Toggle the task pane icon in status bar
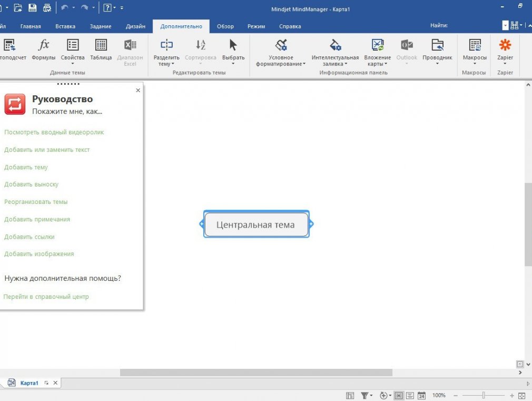This screenshot has width=532, height=401. click(350, 395)
